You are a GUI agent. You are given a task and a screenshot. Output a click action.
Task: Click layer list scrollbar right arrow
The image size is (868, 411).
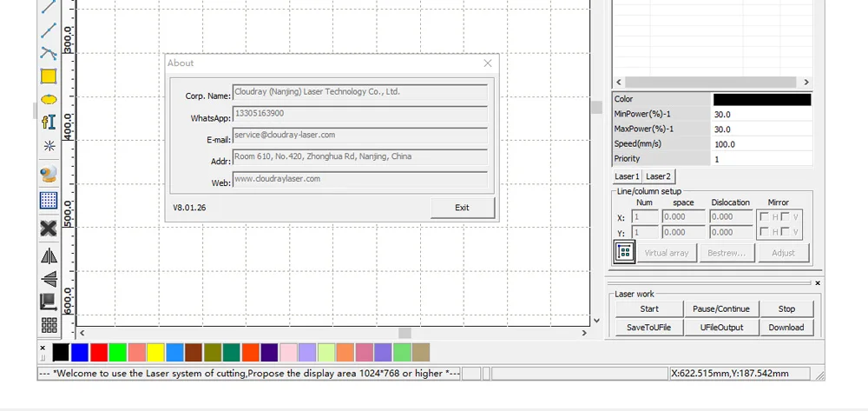[x=806, y=82]
